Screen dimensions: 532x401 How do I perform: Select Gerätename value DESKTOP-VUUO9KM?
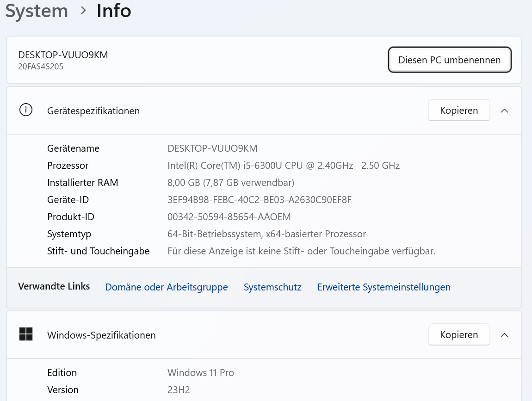[212, 148]
